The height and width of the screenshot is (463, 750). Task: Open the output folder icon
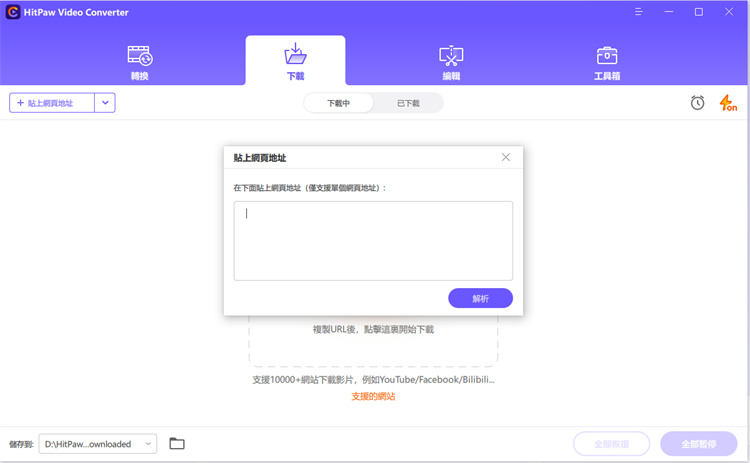pyautogui.click(x=177, y=443)
